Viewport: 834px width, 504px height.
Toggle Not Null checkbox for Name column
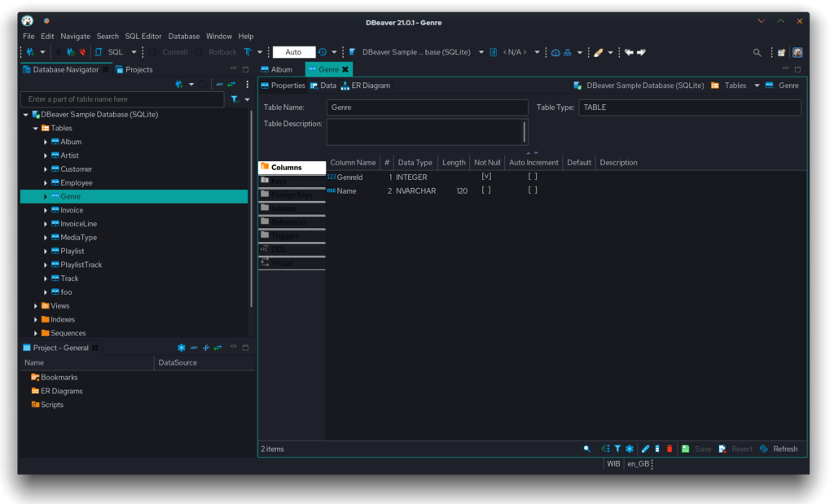pyautogui.click(x=486, y=191)
